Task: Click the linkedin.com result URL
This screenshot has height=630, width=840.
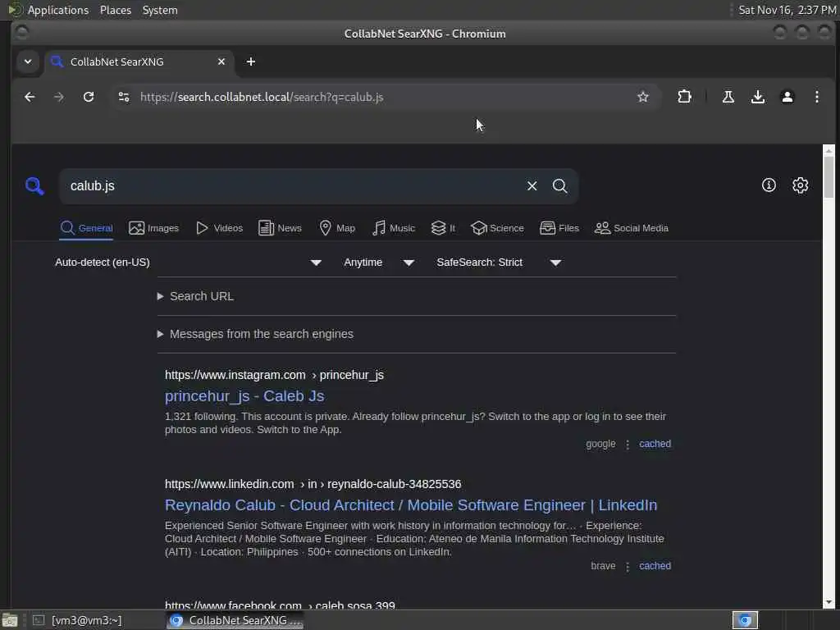Action: (313, 484)
